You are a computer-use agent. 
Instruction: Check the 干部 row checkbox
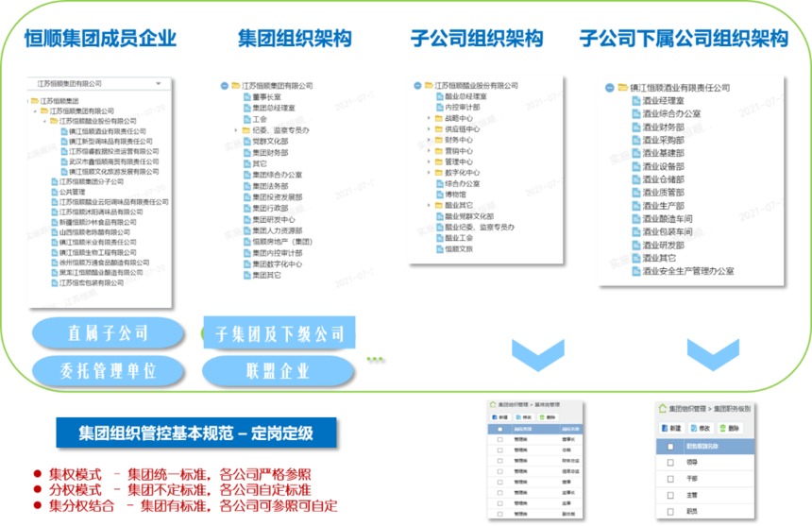point(670,479)
